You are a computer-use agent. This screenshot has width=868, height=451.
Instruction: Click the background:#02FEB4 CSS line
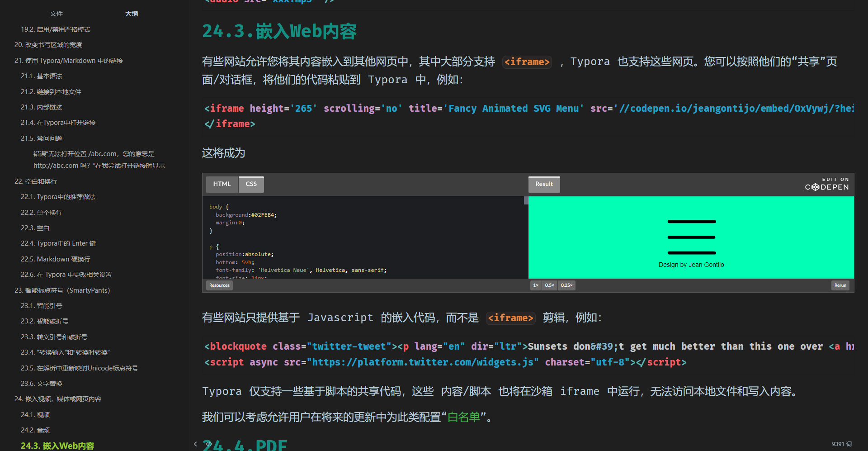(x=246, y=215)
